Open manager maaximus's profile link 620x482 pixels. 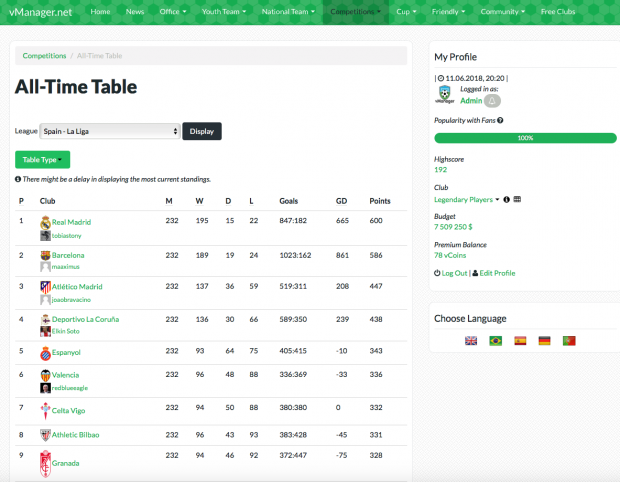click(x=66, y=267)
